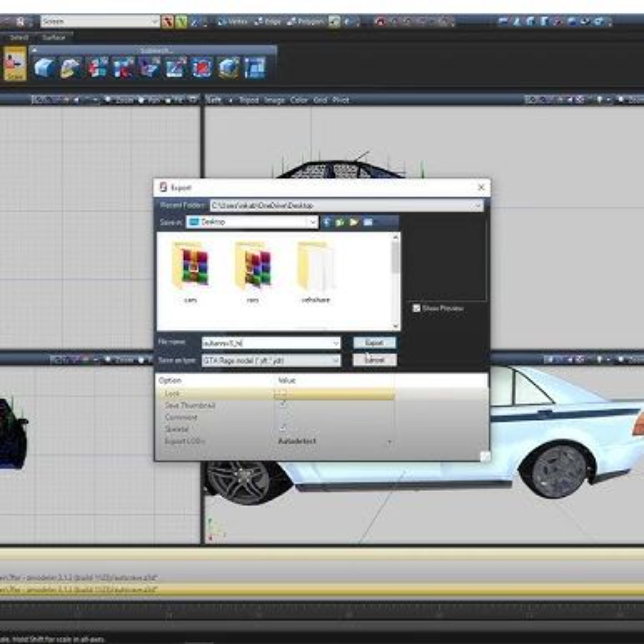This screenshot has width=644, height=644.
Task: Expand the Save as type dropdown
Action: point(336,360)
